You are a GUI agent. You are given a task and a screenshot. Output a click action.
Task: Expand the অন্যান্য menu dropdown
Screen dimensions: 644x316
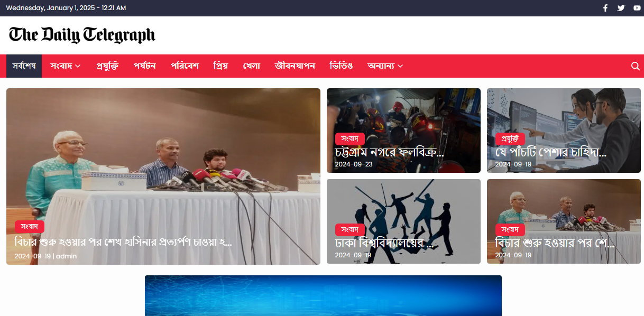pos(385,66)
